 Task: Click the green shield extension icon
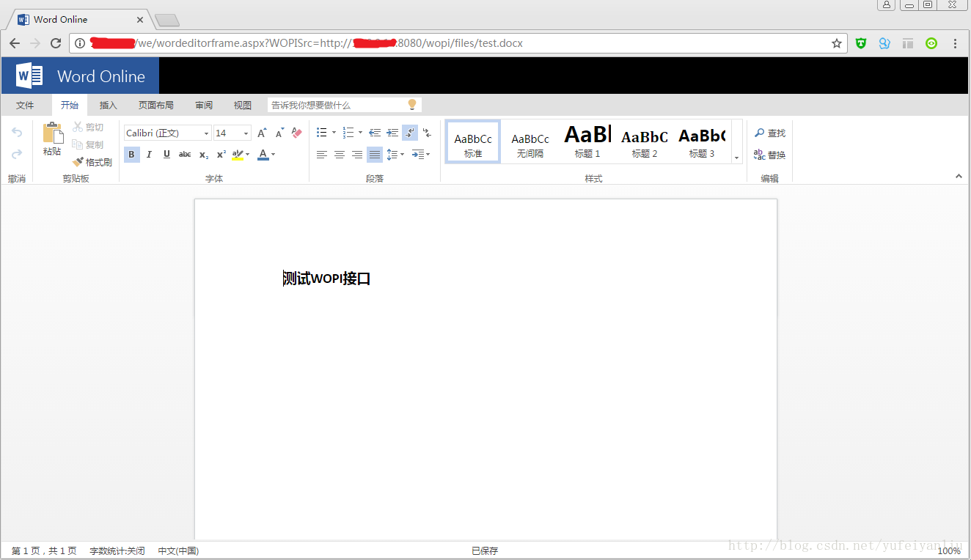tap(861, 43)
